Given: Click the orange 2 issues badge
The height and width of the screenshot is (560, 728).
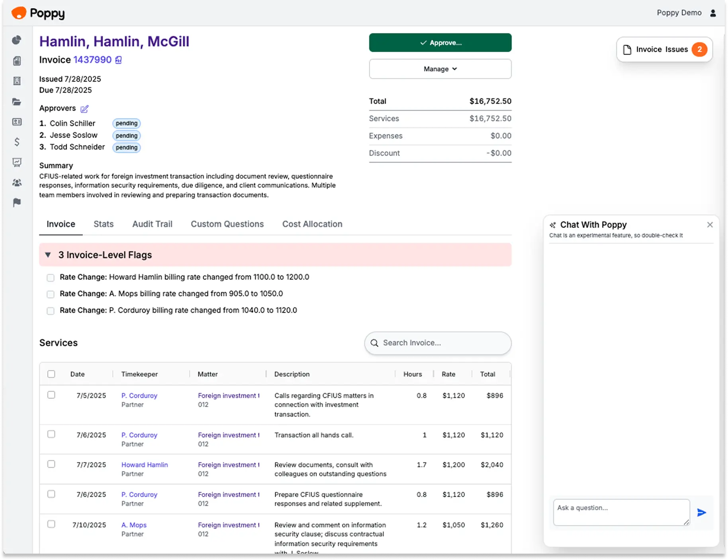Looking at the screenshot, I should (699, 49).
